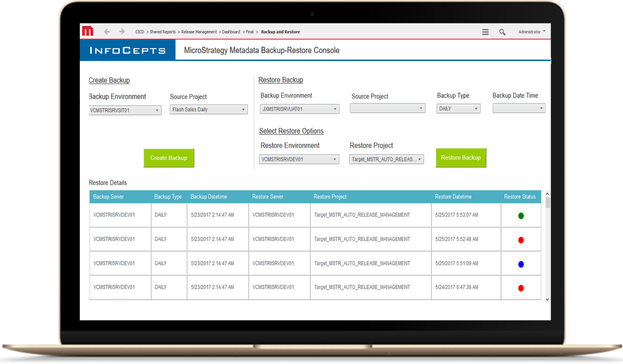The height and width of the screenshot is (364, 623).
Task: Navigate to Shared Reports breadcrumb
Action: click(162, 32)
